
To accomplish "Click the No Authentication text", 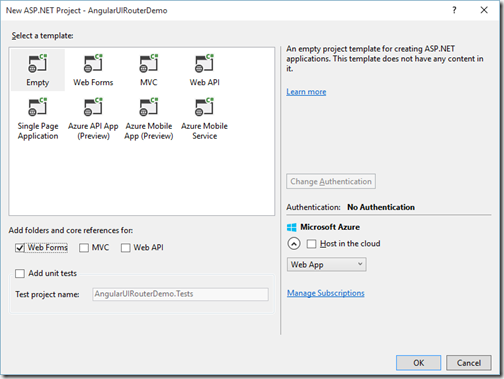I will [x=381, y=207].
